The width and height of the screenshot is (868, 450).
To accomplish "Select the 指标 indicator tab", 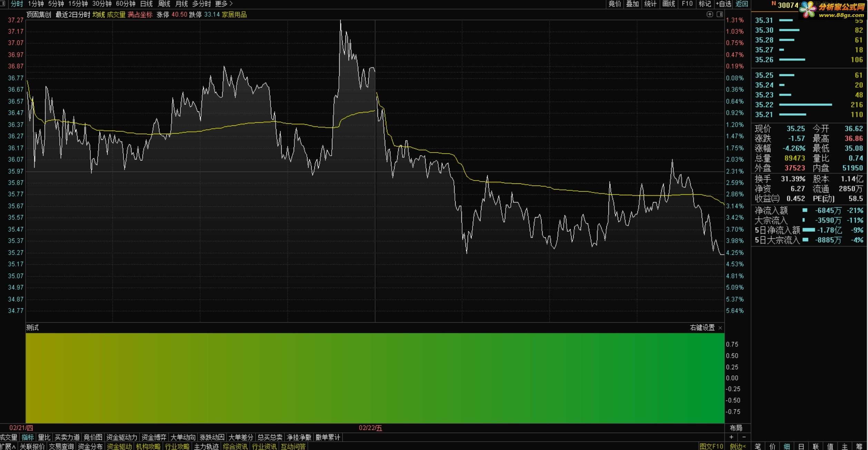I will tap(28, 437).
